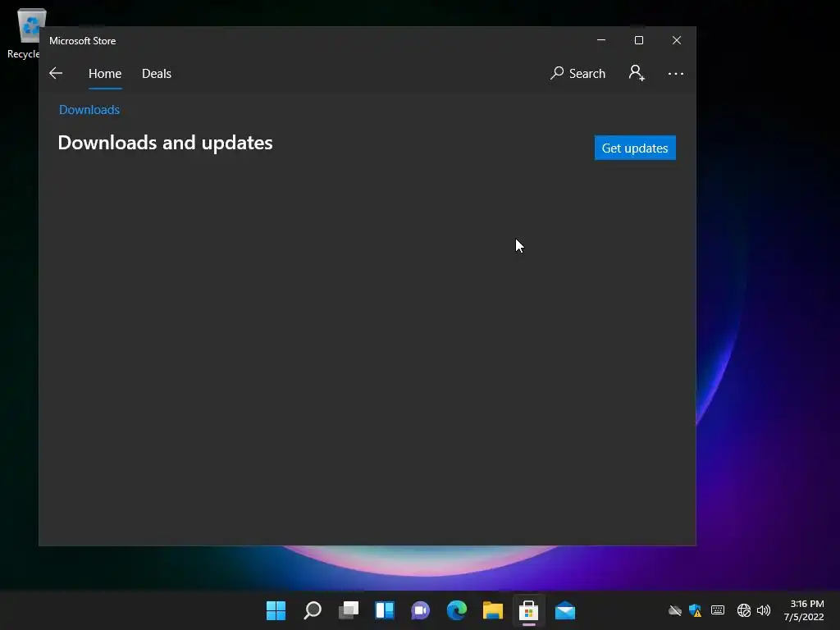Open the Windows Start menu
The width and height of the screenshot is (840, 630).
[x=276, y=610]
